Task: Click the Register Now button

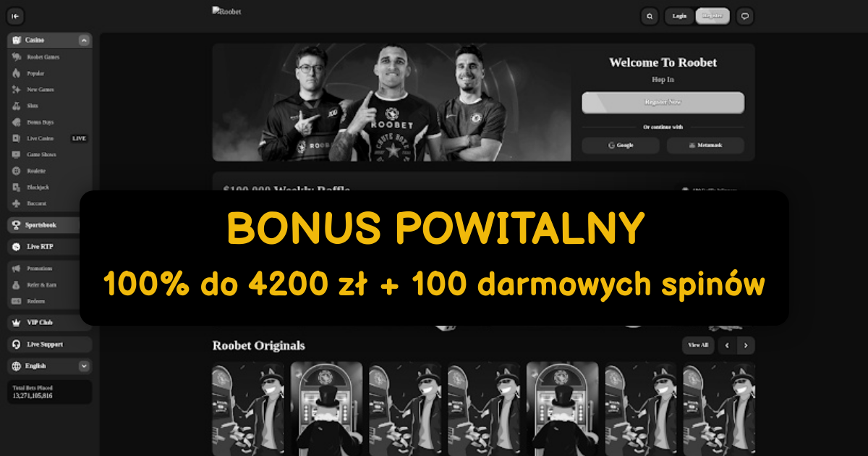Action: pos(663,103)
